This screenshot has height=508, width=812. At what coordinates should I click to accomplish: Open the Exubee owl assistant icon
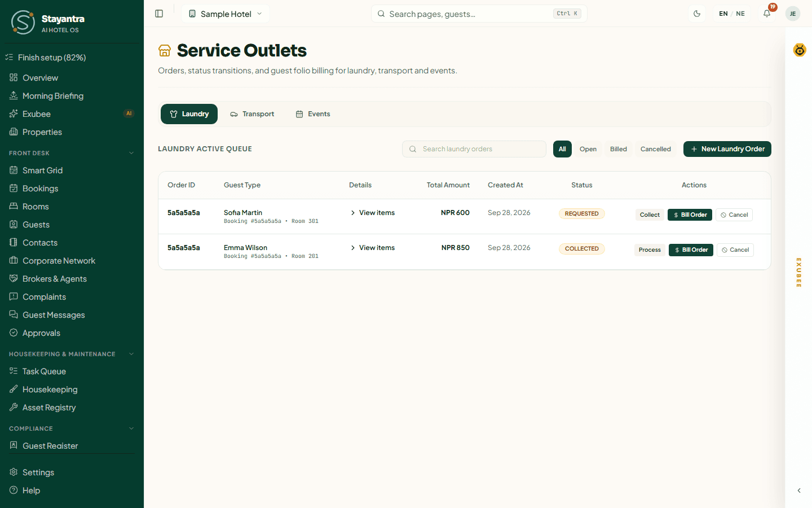(800, 50)
